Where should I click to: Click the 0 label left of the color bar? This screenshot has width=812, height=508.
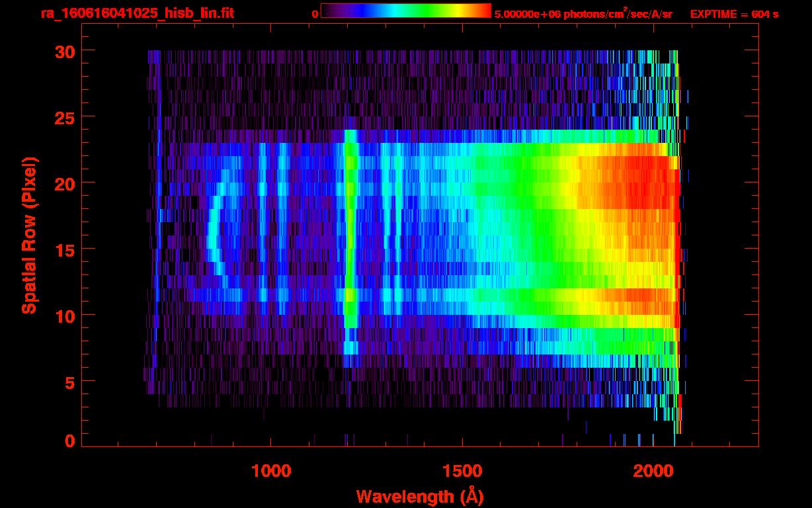(315, 14)
